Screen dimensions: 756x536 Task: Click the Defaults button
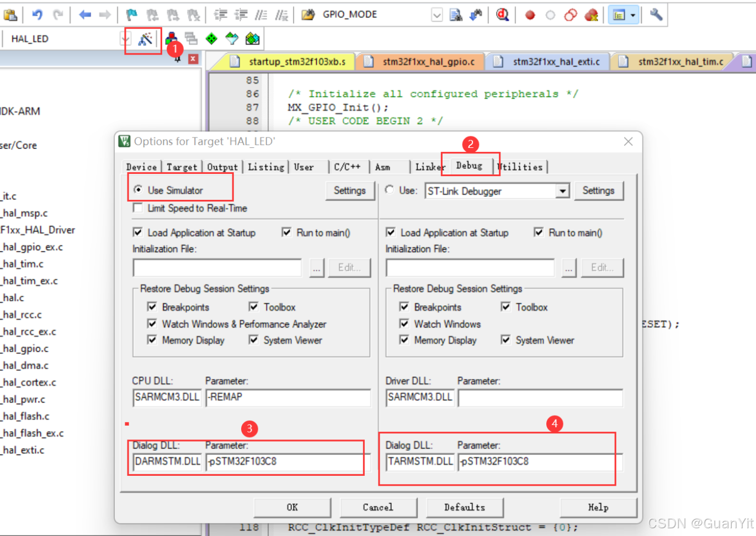[x=465, y=507]
